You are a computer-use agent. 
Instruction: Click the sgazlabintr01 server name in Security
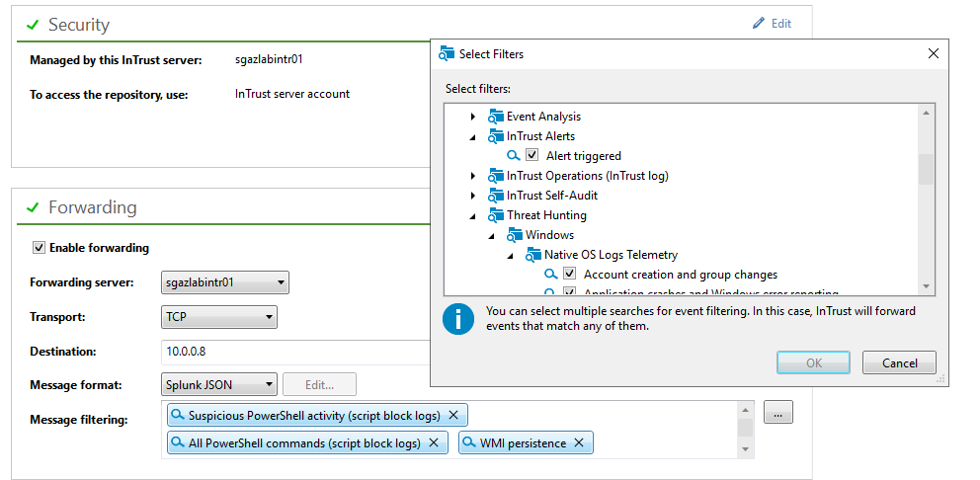[x=270, y=60]
